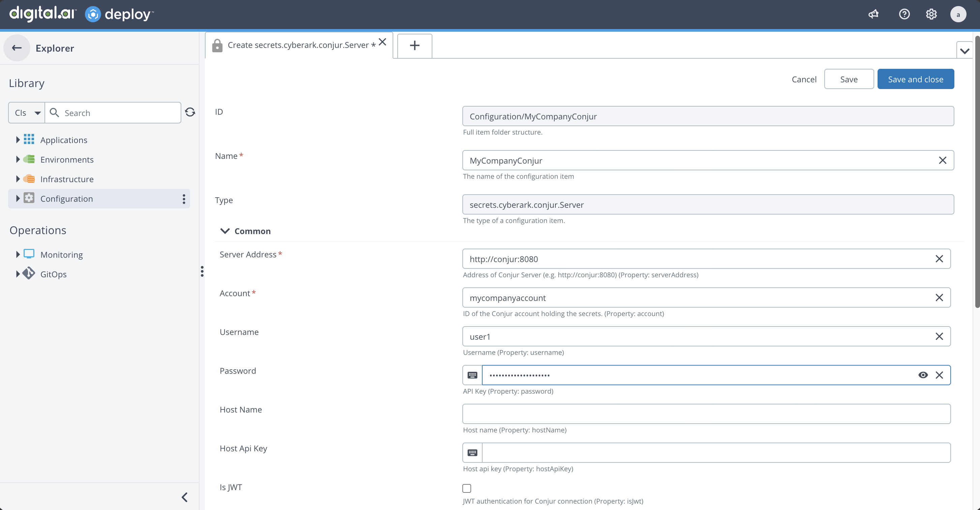The image size is (980, 510).
Task: Click the Explorer heading text
Action: pyautogui.click(x=55, y=48)
